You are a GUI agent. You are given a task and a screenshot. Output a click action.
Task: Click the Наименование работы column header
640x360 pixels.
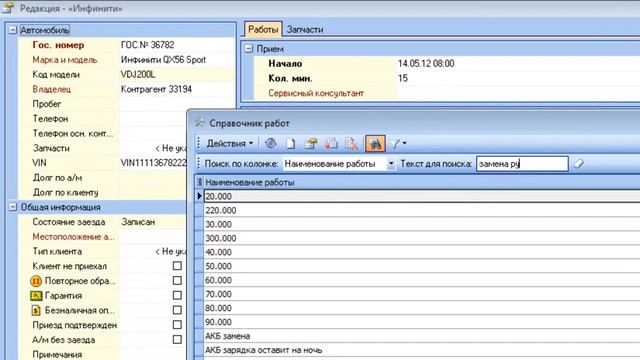(x=422, y=182)
